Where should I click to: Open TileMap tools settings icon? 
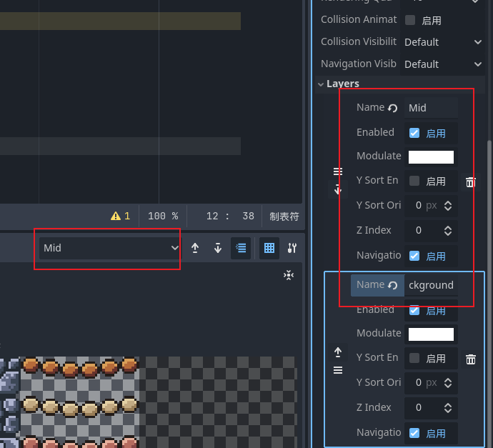tap(292, 248)
